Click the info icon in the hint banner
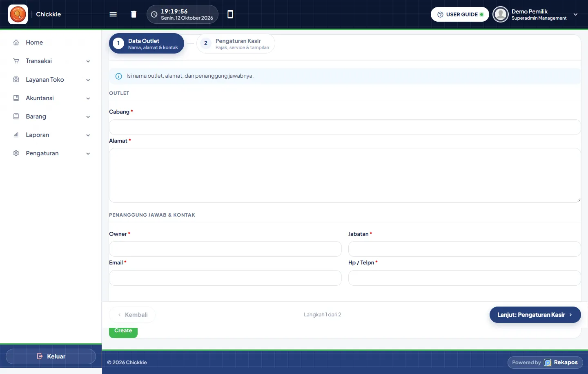The width and height of the screenshot is (588, 374). tap(119, 76)
